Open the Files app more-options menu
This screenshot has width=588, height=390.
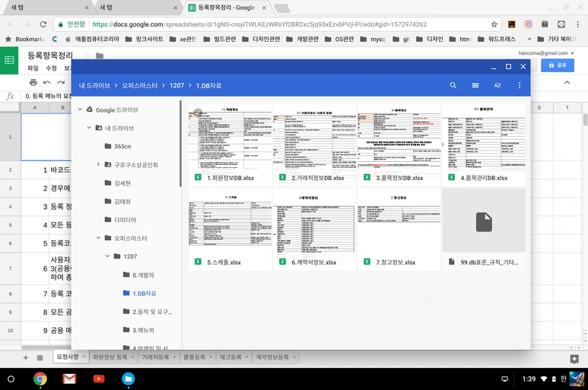click(520, 85)
